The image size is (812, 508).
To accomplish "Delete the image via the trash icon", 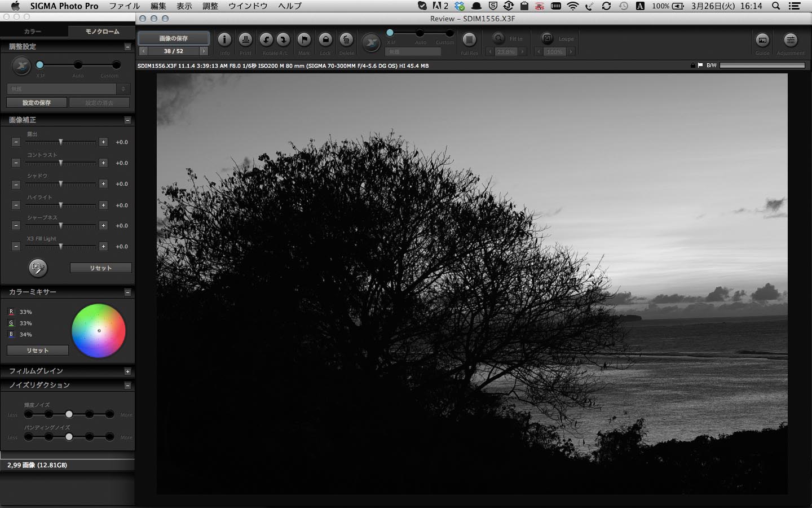I will (x=347, y=40).
